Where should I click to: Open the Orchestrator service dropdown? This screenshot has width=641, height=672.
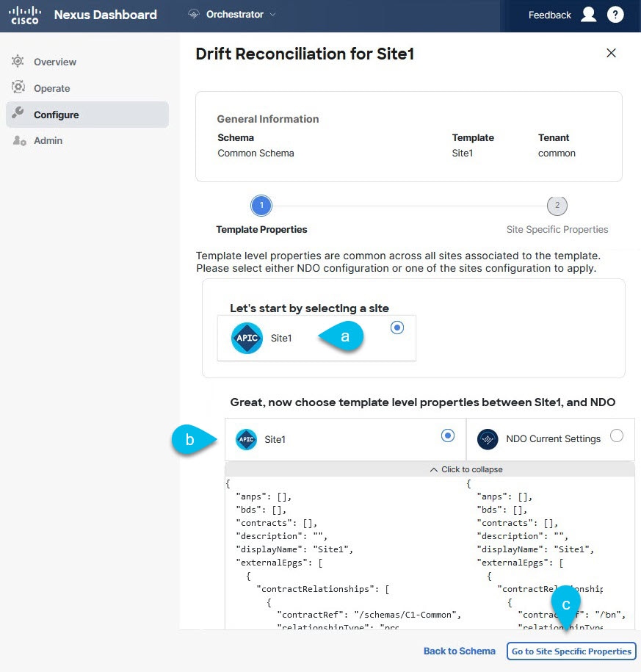click(x=232, y=15)
